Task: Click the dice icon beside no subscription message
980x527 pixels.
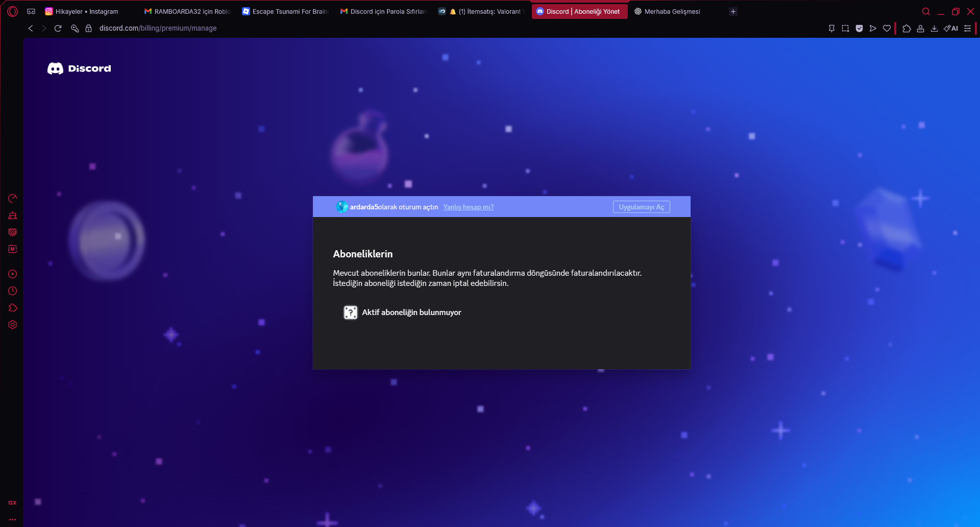Action: pyautogui.click(x=351, y=313)
